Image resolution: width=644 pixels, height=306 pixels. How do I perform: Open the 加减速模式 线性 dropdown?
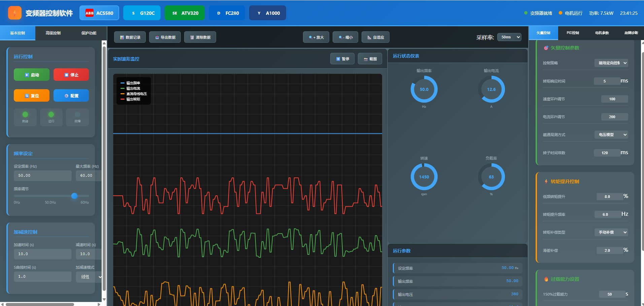pyautogui.click(x=89, y=277)
